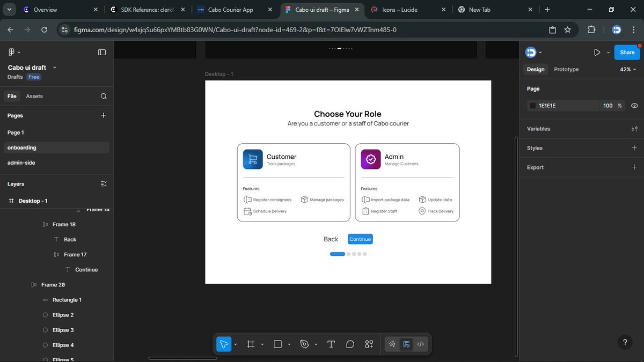The width and height of the screenshot is (644, 362).
Task: Open presentation options chevron beside play
Action: pyautogui.click(x=608, y=53)
